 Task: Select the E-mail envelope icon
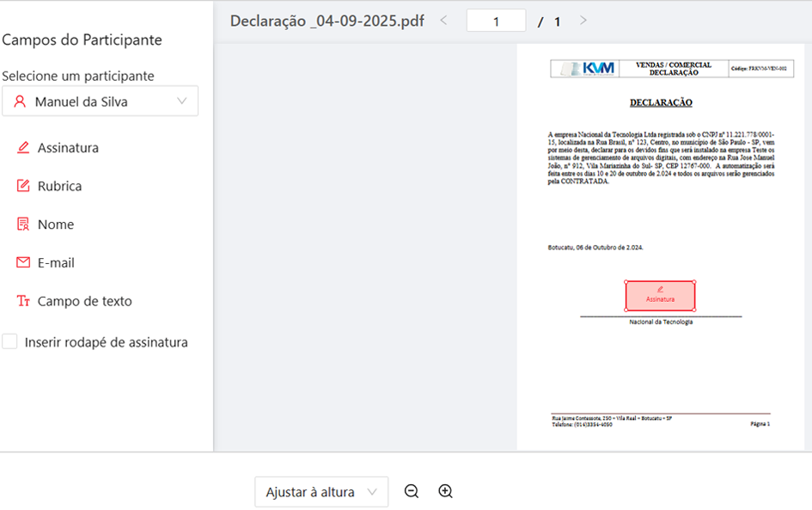coord(23,262)
